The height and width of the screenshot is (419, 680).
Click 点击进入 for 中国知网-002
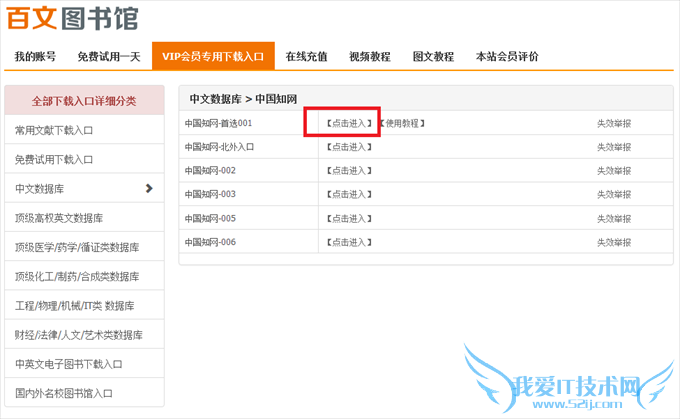(x=349, y=170)
